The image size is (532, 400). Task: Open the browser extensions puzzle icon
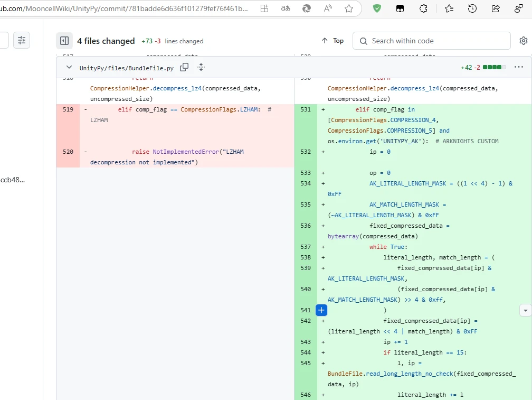423,8
